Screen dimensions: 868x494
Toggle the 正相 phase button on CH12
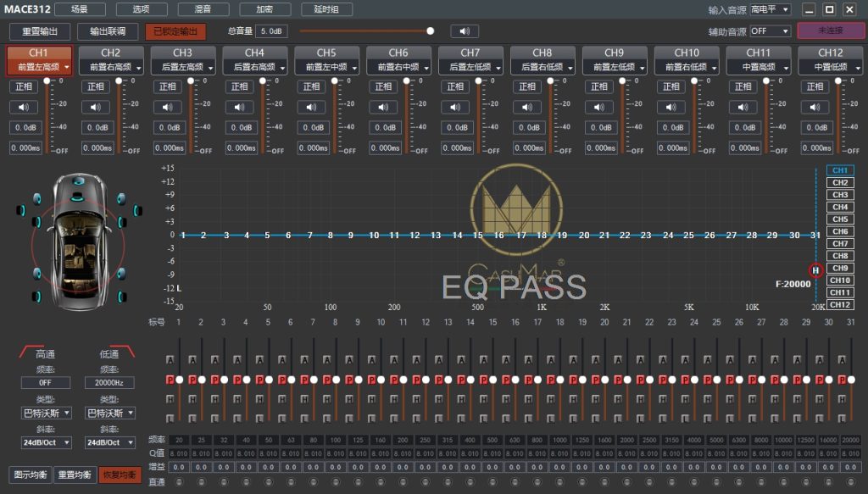815,86
